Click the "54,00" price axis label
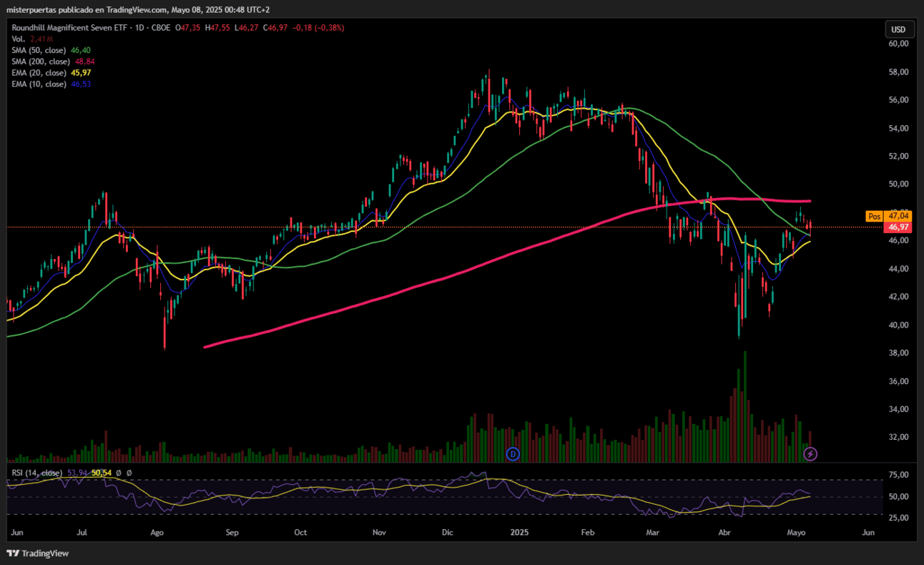924x565 pixels. click(898, 128)
